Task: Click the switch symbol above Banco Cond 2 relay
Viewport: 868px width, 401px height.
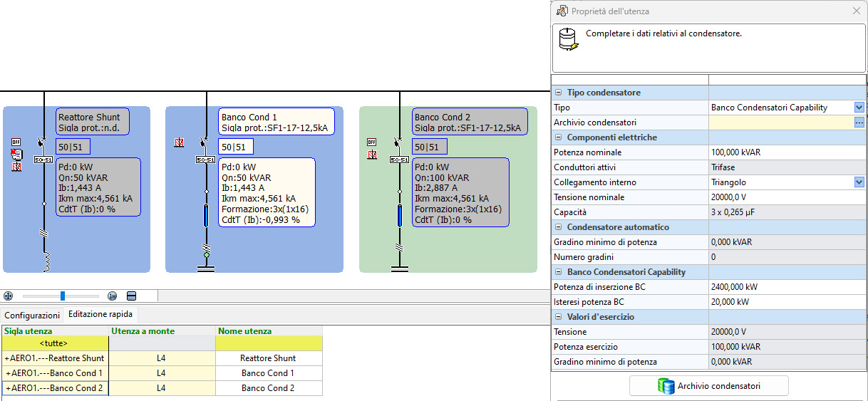Action: tap(398, 143)
